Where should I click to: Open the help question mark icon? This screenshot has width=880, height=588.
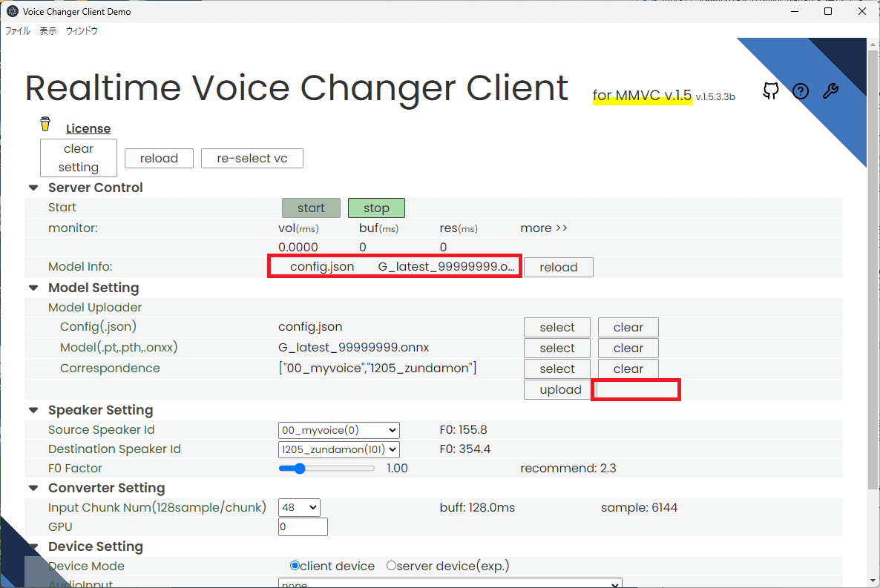tap(801, 91)
